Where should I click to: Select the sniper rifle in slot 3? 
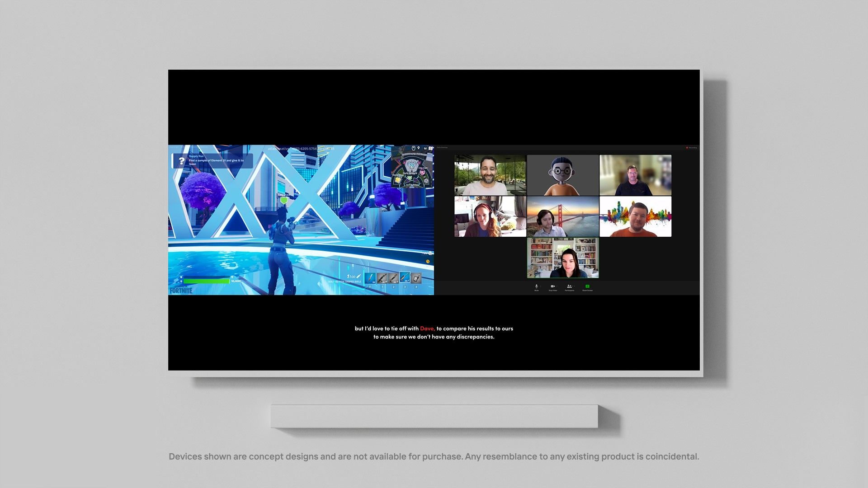405,277
